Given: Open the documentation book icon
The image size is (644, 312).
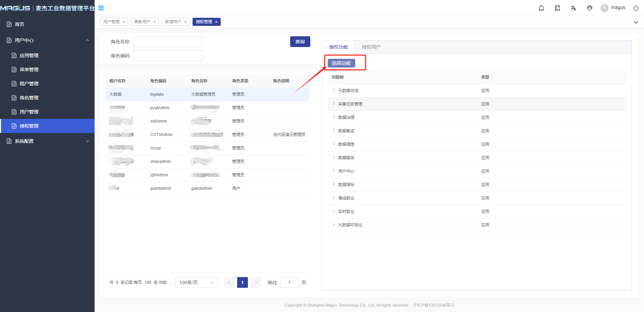Looking at the screenshot, I should click(557, 8).
